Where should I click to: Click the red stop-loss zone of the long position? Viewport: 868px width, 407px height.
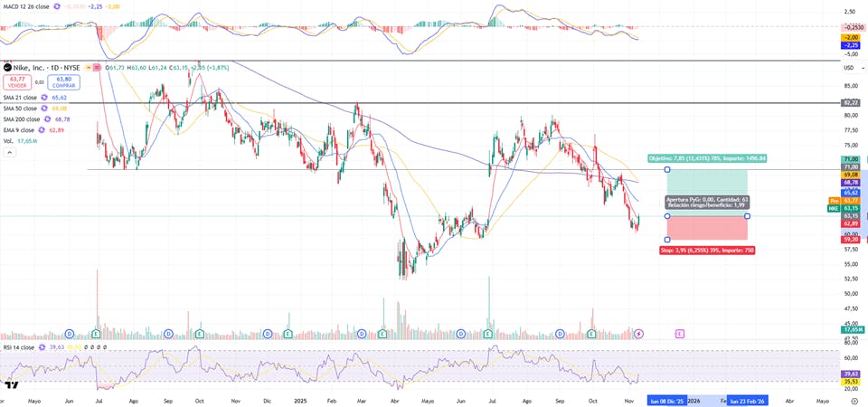click(707, 228)
